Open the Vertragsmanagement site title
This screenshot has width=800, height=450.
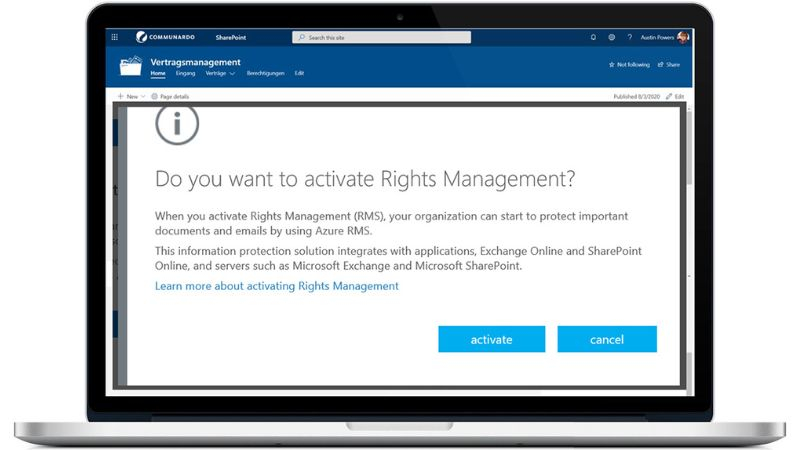point(195,62)
